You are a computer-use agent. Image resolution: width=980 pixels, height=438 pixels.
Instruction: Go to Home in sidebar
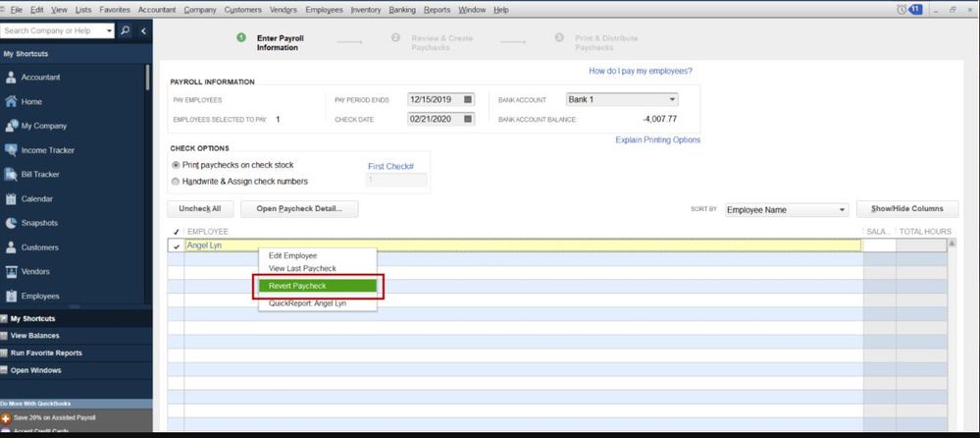[31, 101]
